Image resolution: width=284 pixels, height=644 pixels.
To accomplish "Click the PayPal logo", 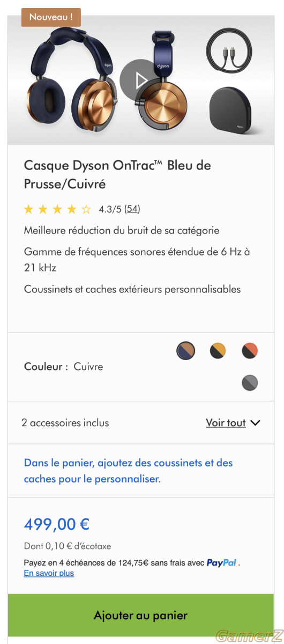I will coord(222,562).
